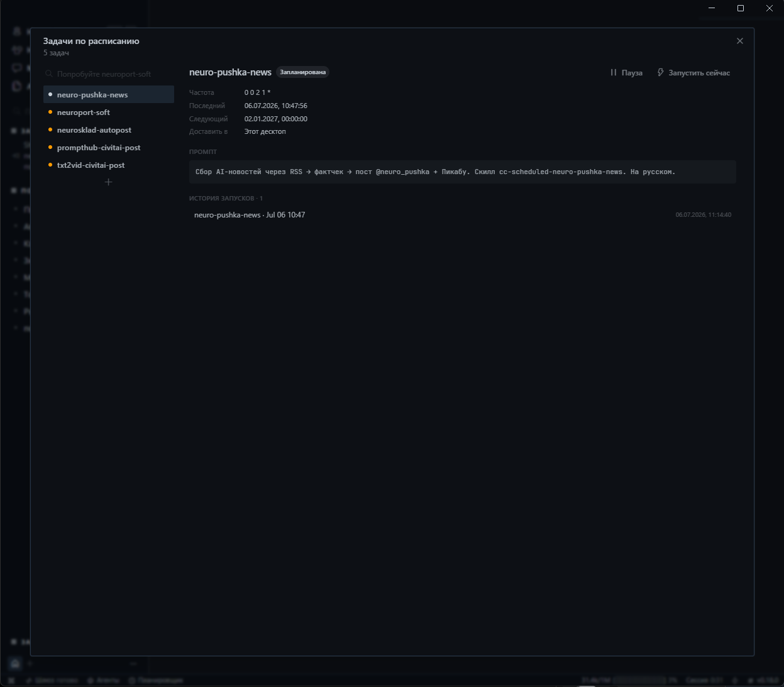Select the neurosklad-autopost task

[x=109, y=129]
